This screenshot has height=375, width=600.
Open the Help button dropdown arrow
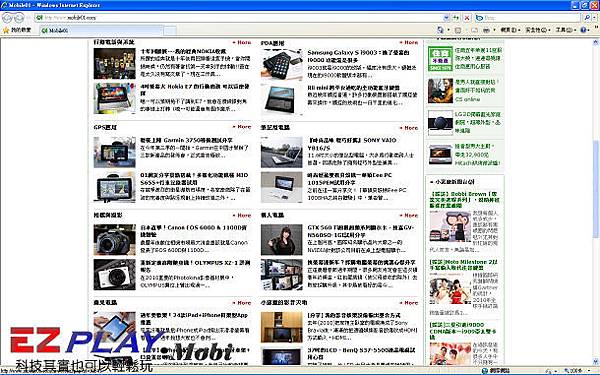(x=589, y=30)
